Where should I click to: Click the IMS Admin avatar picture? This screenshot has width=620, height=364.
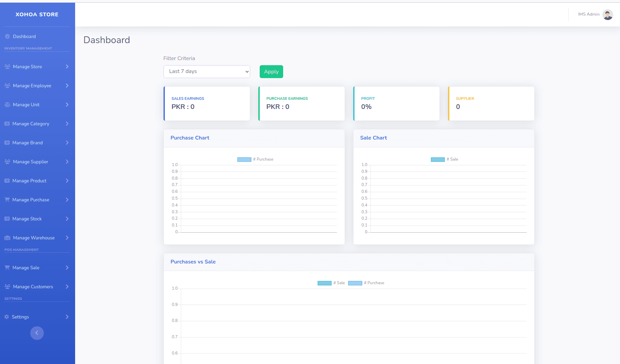tap(607, 14)
